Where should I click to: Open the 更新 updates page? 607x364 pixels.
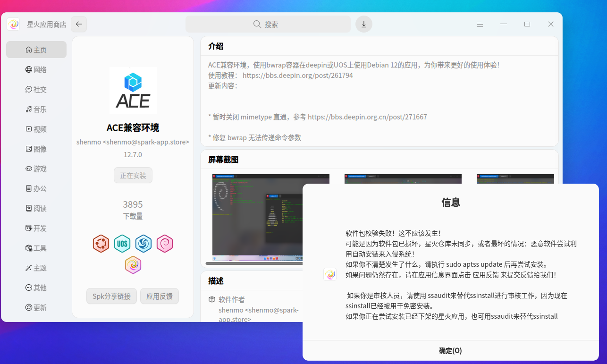click(x=36, y=307)
